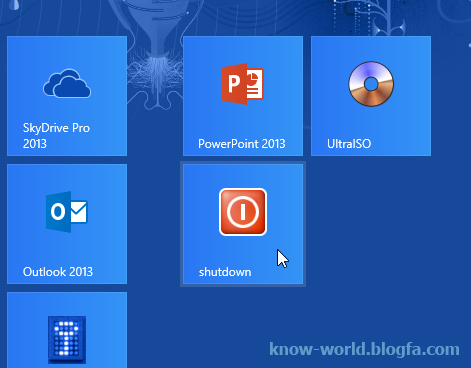Click the red shutdown power icon
The height and width of the screenshot is (368, 471).
point(243,212)
